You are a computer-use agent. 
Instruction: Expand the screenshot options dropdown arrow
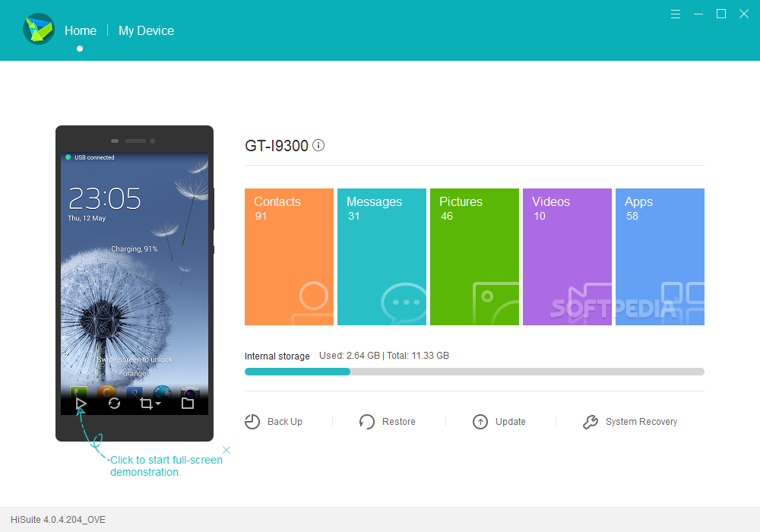tap(158, 404)
